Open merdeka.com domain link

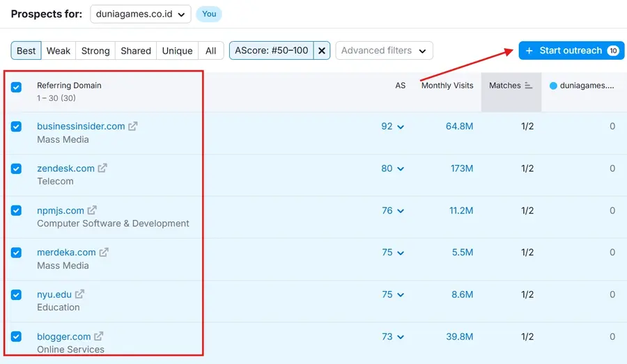point(66,253)
